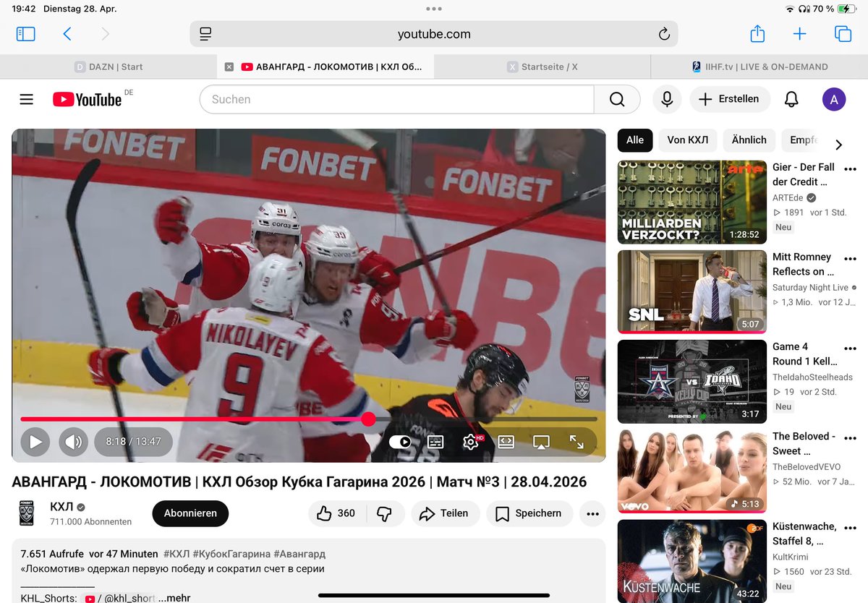Open the player quality settings gear
This screenshot has width=868, height=603.
(x=470, y=441)
